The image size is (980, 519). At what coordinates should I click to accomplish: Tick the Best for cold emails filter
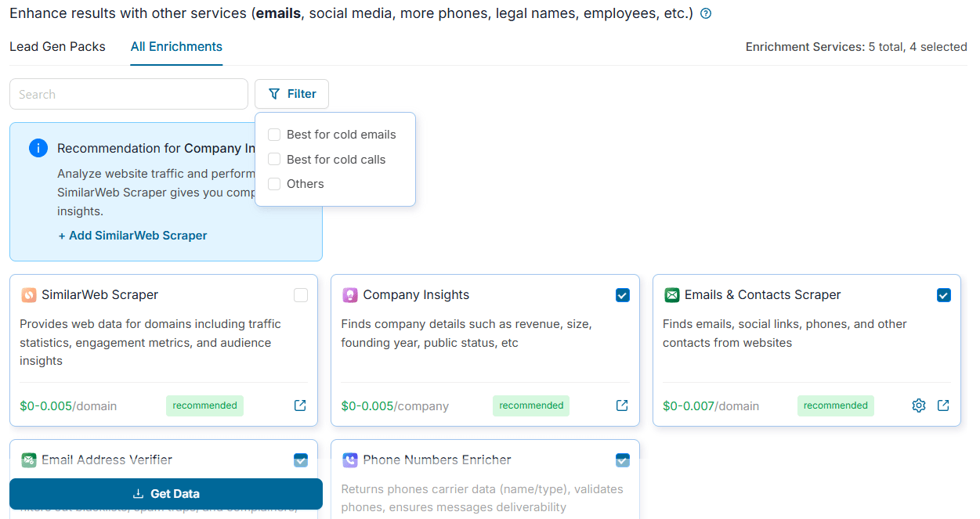[274, 135]
